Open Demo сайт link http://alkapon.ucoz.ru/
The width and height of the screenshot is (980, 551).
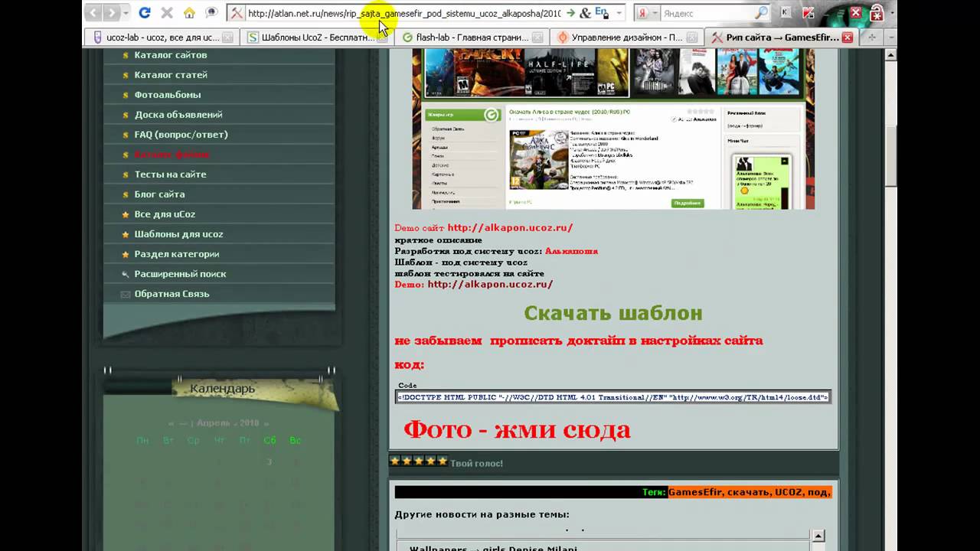pyautogui.click(x=510, y=228)
